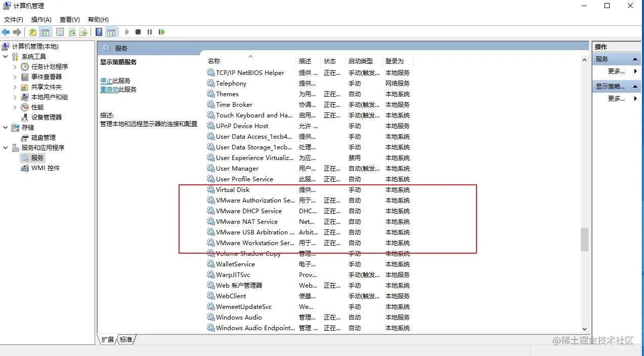Collapse the 存储 tree node
The width and height of the screenshot is (644, 356).
pos(5,128)
